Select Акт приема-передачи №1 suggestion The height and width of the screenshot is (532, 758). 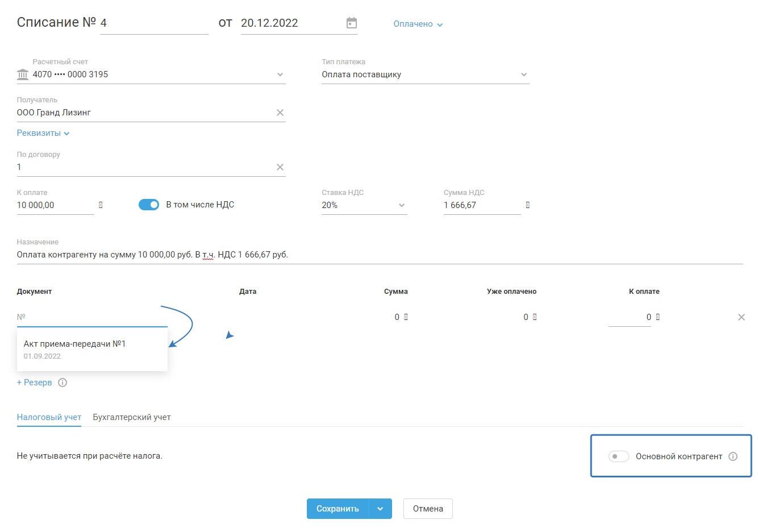[92, 350]
